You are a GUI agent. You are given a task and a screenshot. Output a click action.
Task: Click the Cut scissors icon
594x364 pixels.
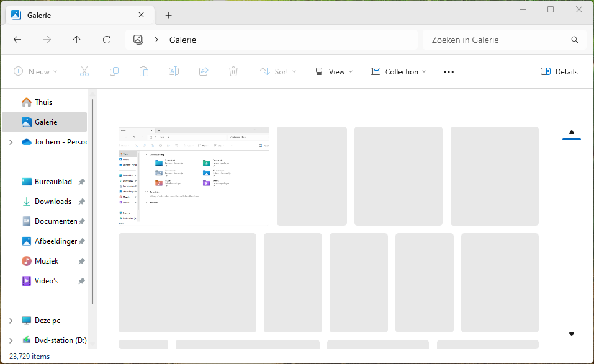[84, 71]
